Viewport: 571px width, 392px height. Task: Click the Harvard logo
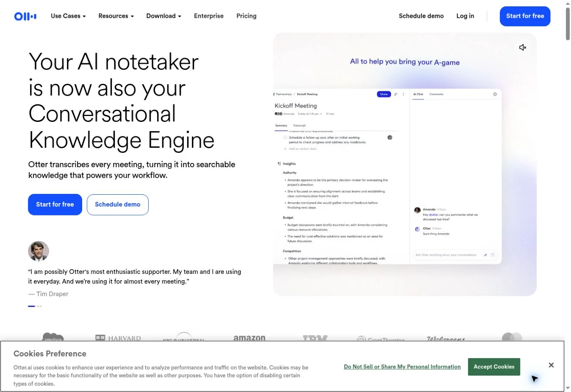click(118, 338)
